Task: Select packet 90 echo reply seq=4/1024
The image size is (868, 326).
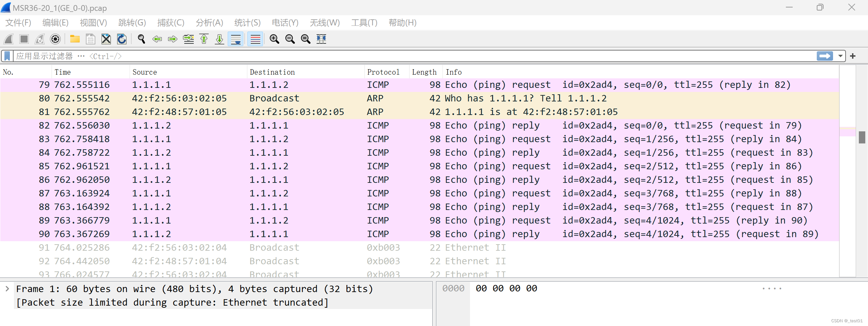Action: (x=420, y=234)
